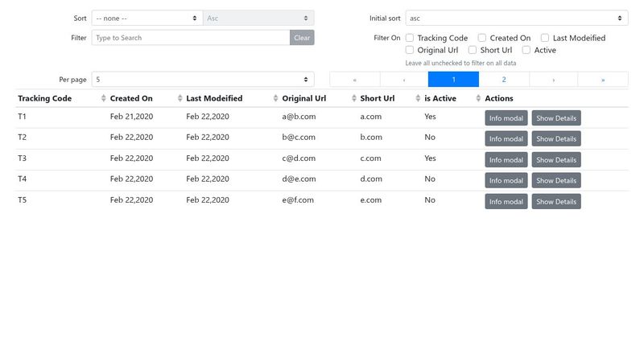Tick the Short Url filter checkbox
This screenshot has height=362, width=644.
click(x=473, y=50)
